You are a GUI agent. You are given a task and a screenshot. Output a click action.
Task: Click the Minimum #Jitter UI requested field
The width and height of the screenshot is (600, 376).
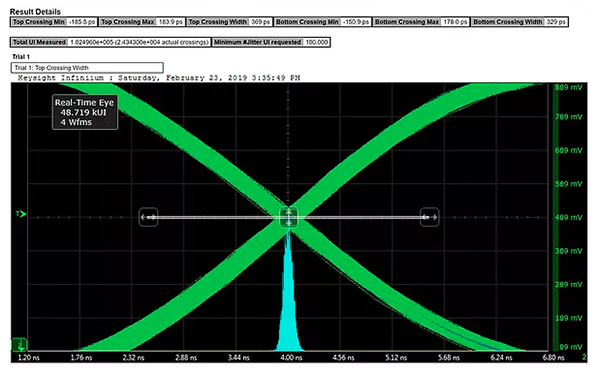(x=271, y=42)
